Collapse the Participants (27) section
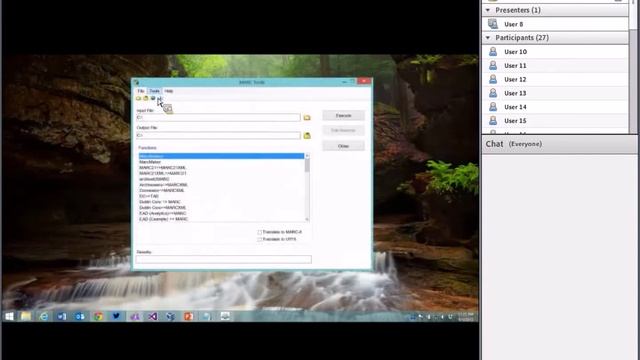Screen dimensions: 640x360 (488, 38)
